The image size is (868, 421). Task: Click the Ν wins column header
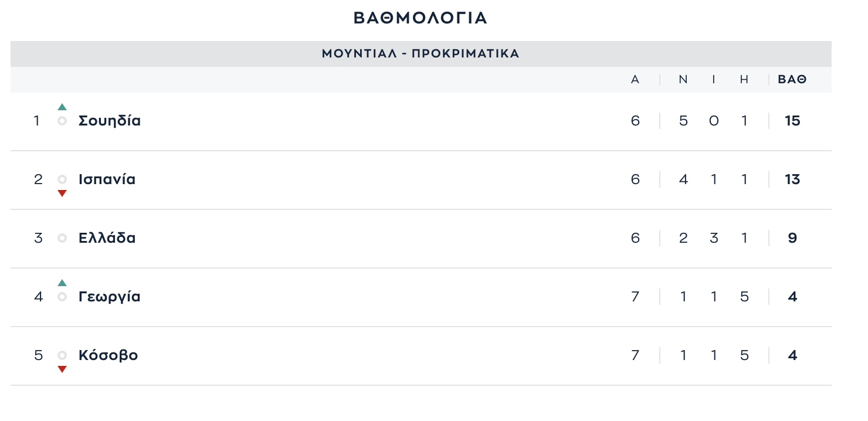tap(683, 80)
